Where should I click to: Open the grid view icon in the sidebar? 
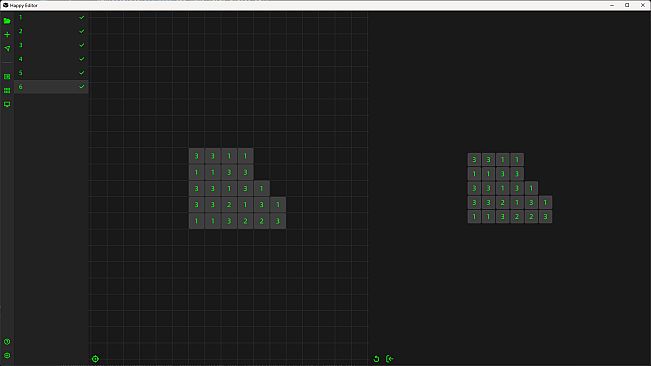point(7,90)
